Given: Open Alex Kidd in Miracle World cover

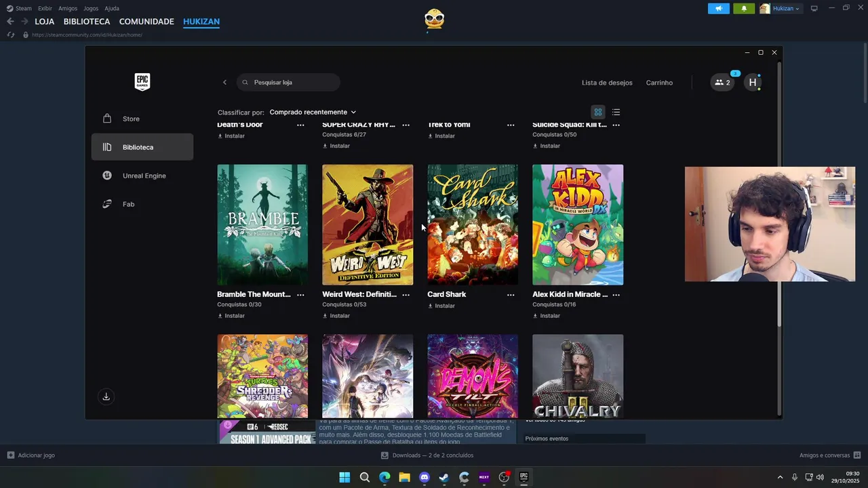Looking at the screenshot, I should pyautogui.click(x=578, y=224).
